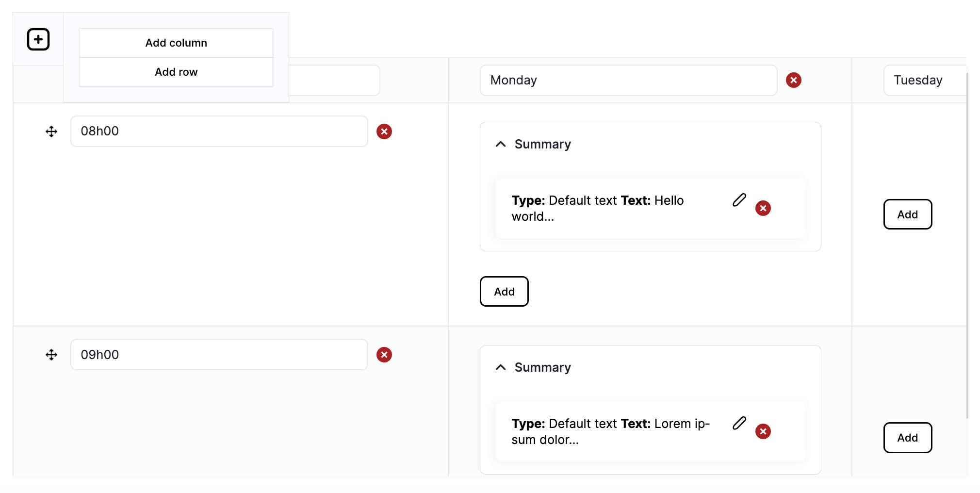The width and height of the screenshot is (980, 493).
Task: Collapse the Summary in the 08h00 Monday cell
Action: pyautogui.click(x=501, y=144)
